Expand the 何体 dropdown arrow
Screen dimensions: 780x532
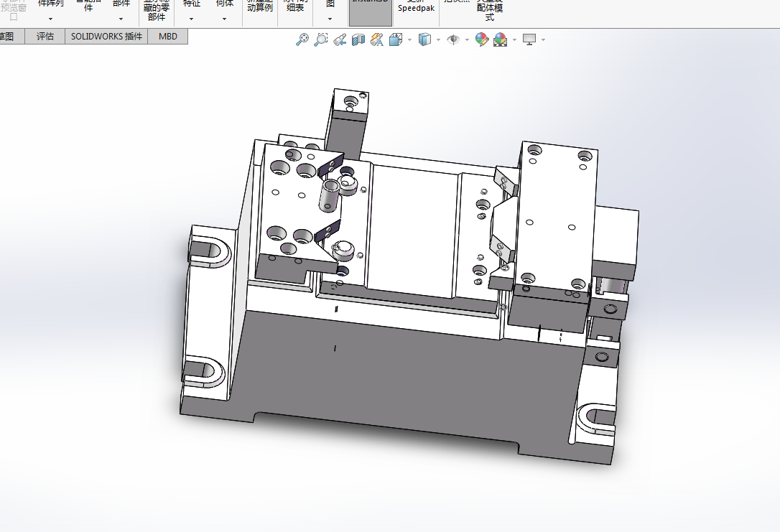click(x=224, y=19)
